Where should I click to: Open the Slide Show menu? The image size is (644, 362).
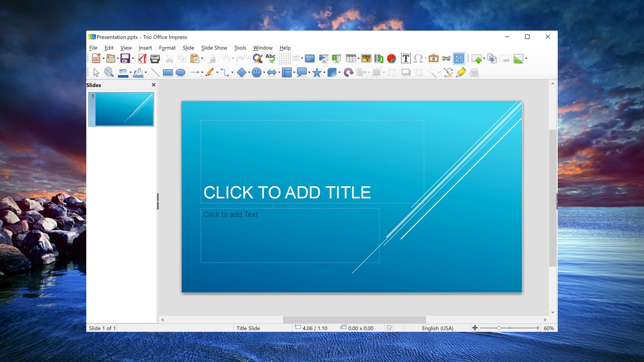[214, 48]
